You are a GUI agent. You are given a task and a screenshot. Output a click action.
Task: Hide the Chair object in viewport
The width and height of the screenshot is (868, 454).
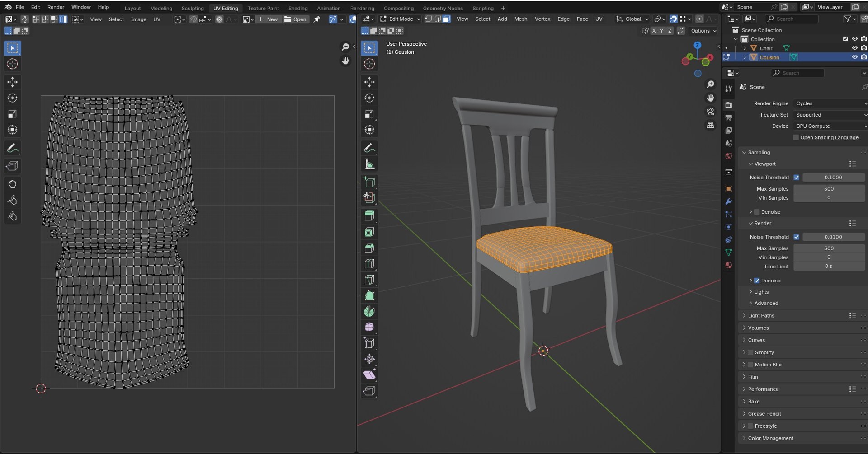pyautogui.click(x=854, y=48)
